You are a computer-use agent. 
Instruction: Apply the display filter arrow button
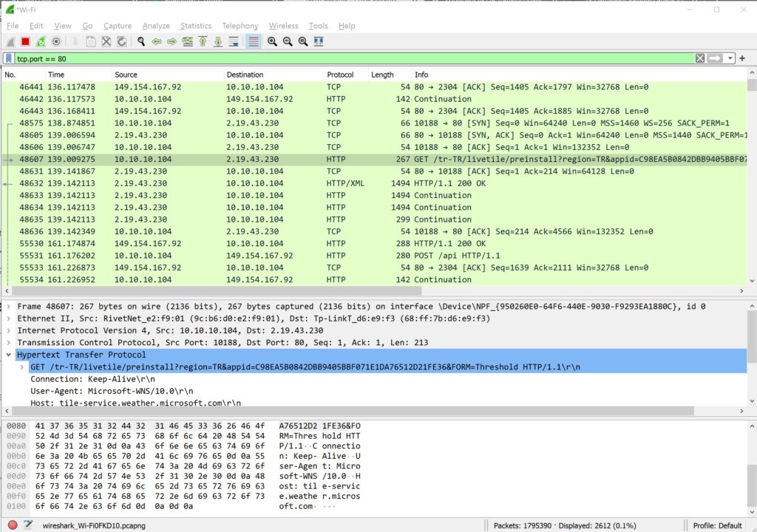pyautogui.click(x=715, y=58)
